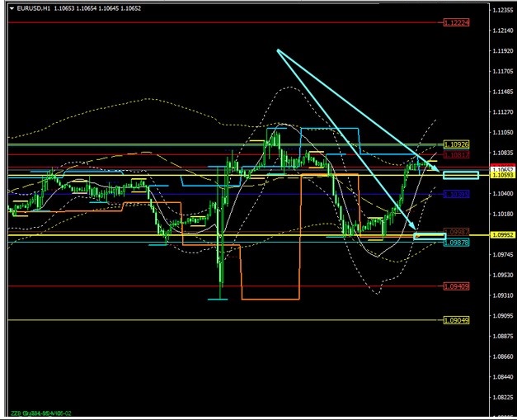Select the white rectangle near the 1.10593 label
517x420 pixels.
pyautogui.click(x=460, y=175)
